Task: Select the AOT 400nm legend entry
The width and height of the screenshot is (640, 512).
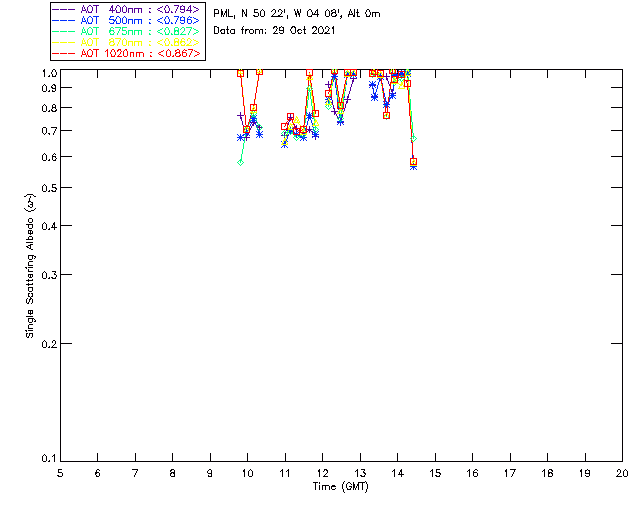Action: tap(126, 10)
